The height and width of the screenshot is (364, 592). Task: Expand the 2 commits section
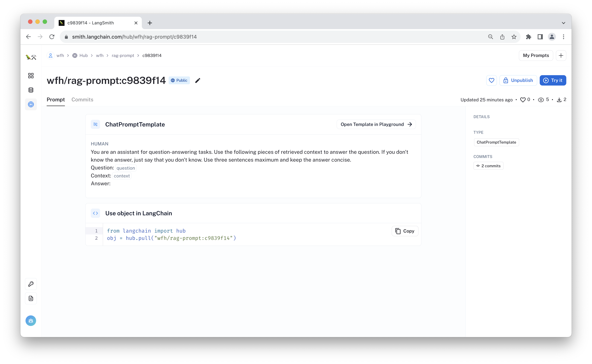pos(488,166)
